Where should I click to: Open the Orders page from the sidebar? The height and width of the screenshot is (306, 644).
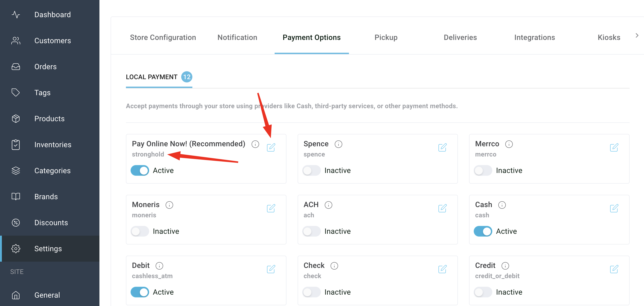click(45, 66)
